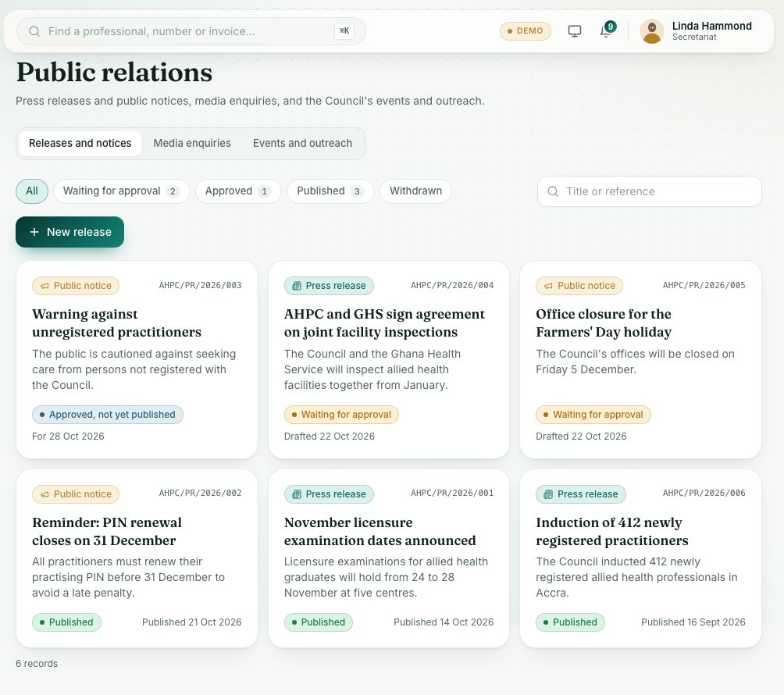Viewport: 784px width, 695px height.
Task: Click reference AHPC/PR/2026/003
Action: [200, 286]
